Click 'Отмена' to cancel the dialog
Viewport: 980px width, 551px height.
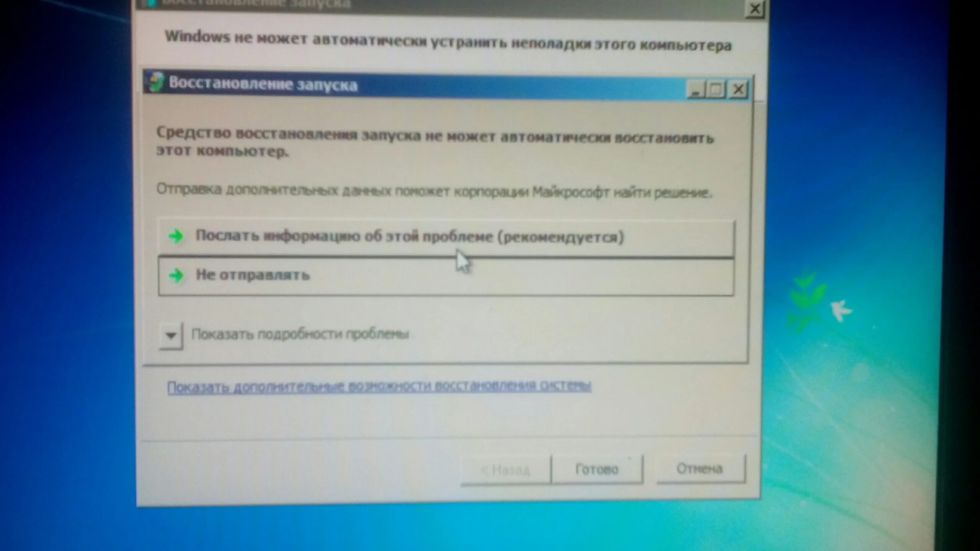(x=699, y=468)
